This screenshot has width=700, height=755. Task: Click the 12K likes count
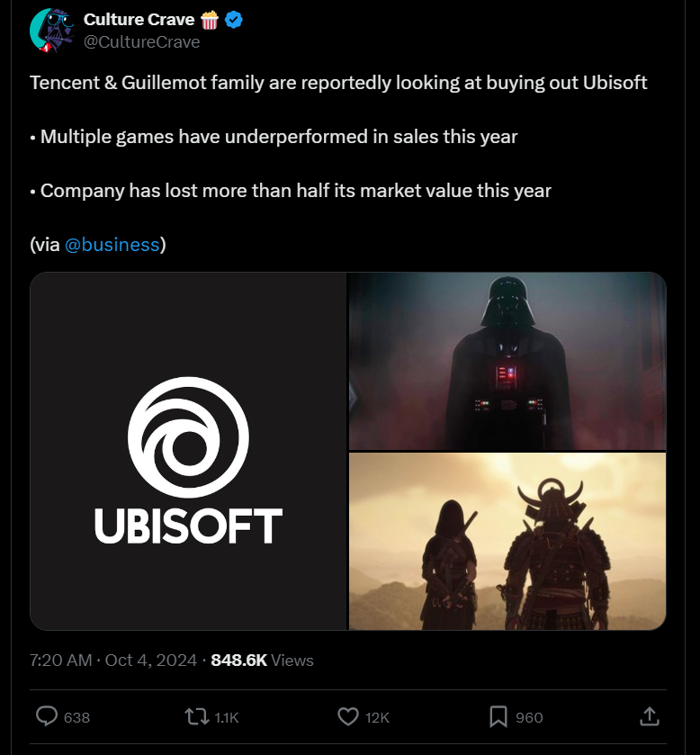[377, 717]
